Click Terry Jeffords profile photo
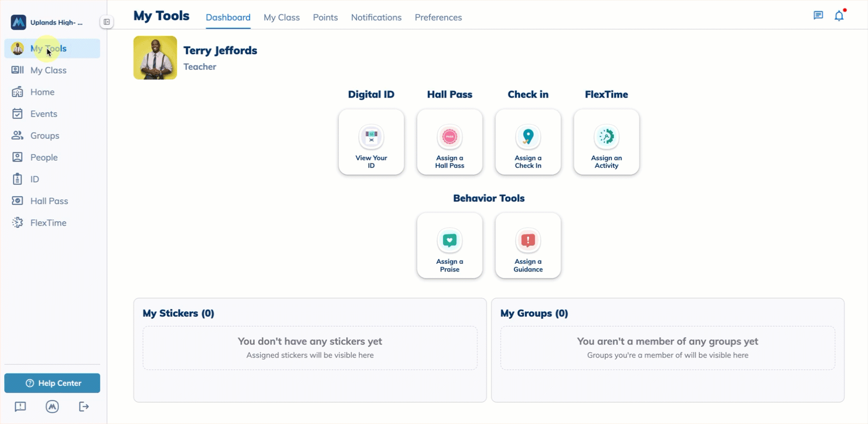This screenshot has width=868, height=424. pyautogui.click(x=155, y=58)
